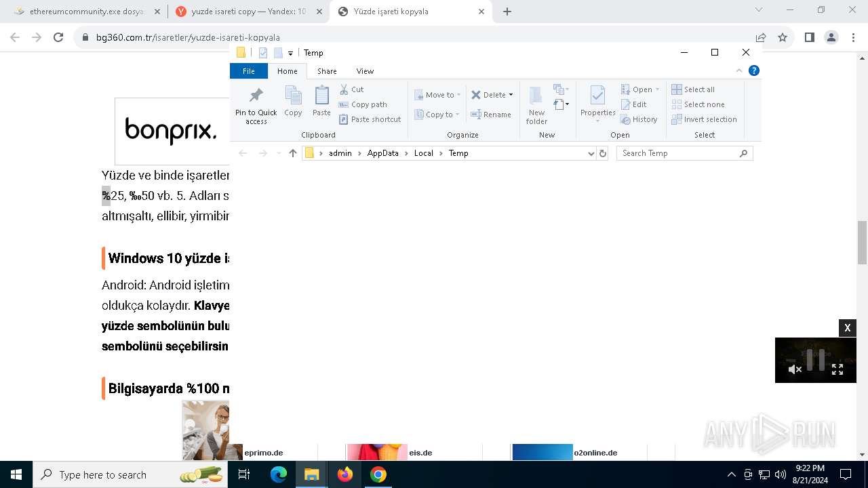This screenshot has width=868, height=488.
Task: Open a new Chrome tab
Action: point(507,12)
